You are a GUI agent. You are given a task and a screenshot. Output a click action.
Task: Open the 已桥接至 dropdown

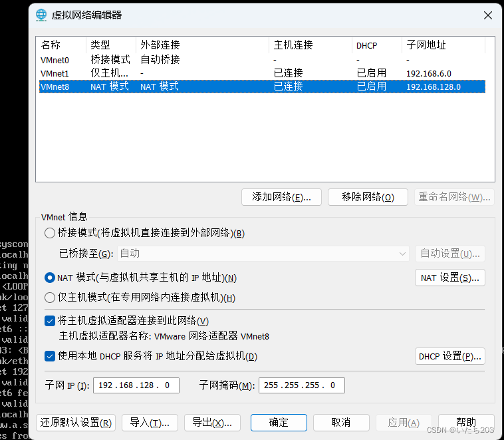pos(263,254)
